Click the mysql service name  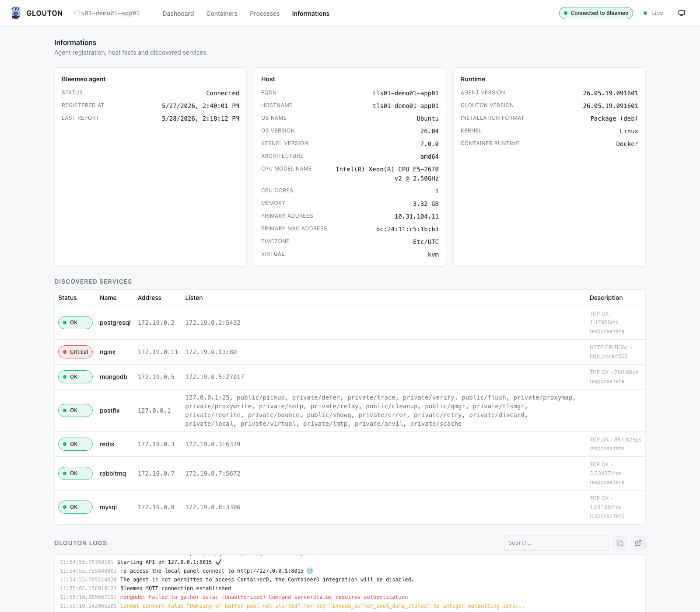tap(108, 507)
